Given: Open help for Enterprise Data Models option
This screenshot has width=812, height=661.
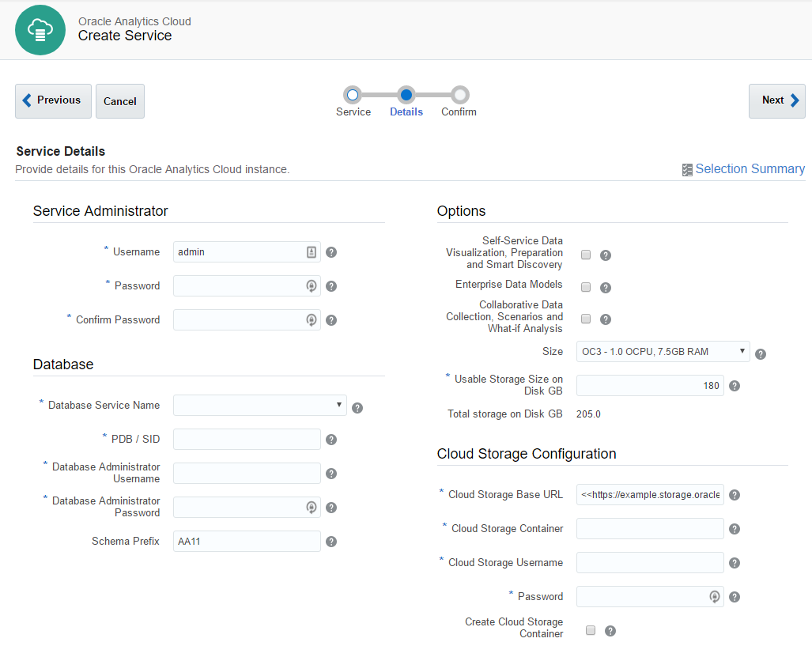Looking at the screenshot, I should coord(606,288).
